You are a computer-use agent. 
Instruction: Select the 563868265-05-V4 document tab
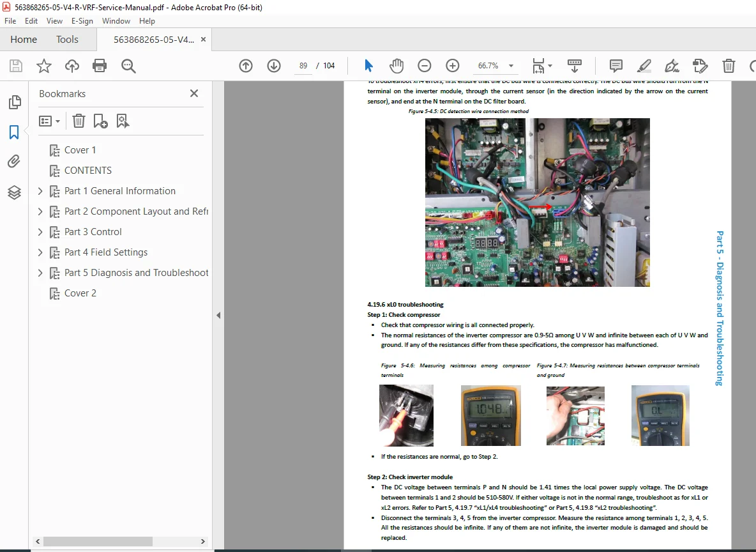pyautogui.click(x=154, y=40)
